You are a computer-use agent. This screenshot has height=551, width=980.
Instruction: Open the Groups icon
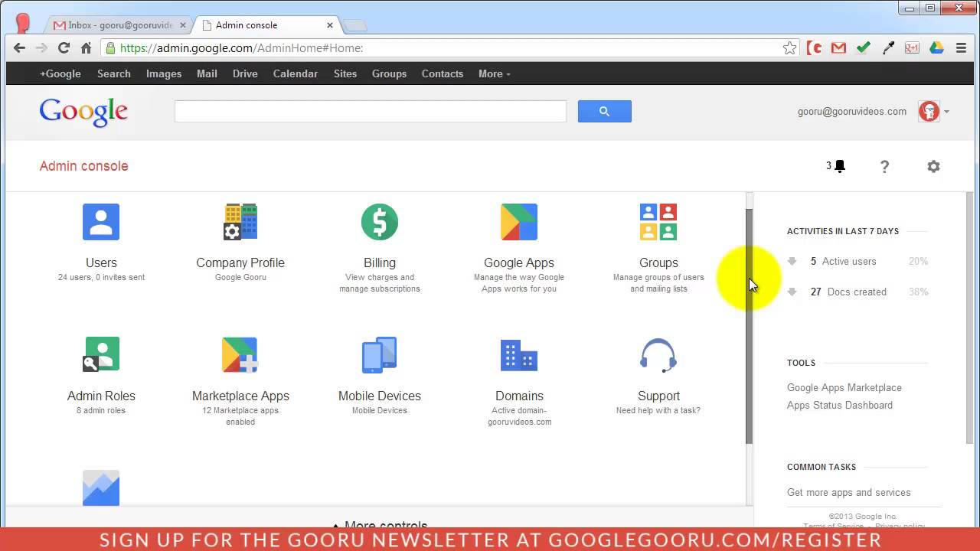658,222
